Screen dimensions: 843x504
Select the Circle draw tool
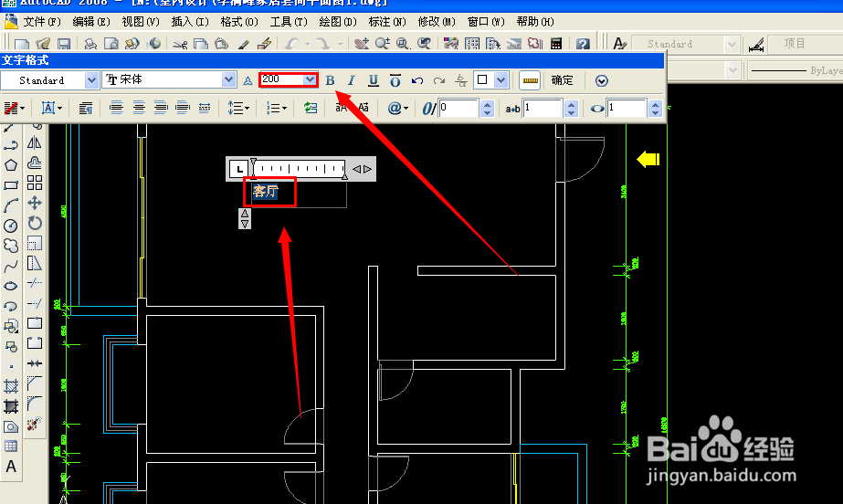pyautogui.click(x=11, y=226)
